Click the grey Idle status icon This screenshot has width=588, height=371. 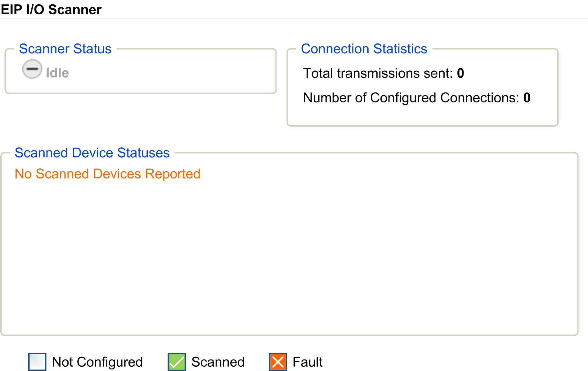point(32,69)
